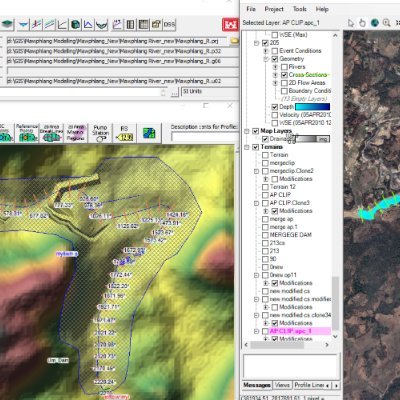Click the Description text field for profiles
This screenshot has height=400, width=400.
[204, 137]
